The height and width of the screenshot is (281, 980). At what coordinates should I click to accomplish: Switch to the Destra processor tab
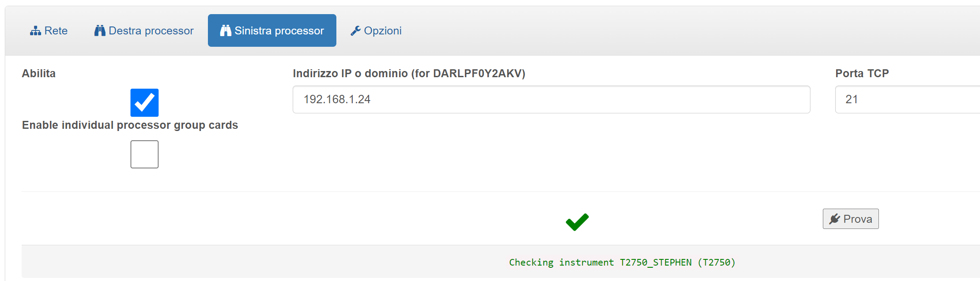click(144, 30)
